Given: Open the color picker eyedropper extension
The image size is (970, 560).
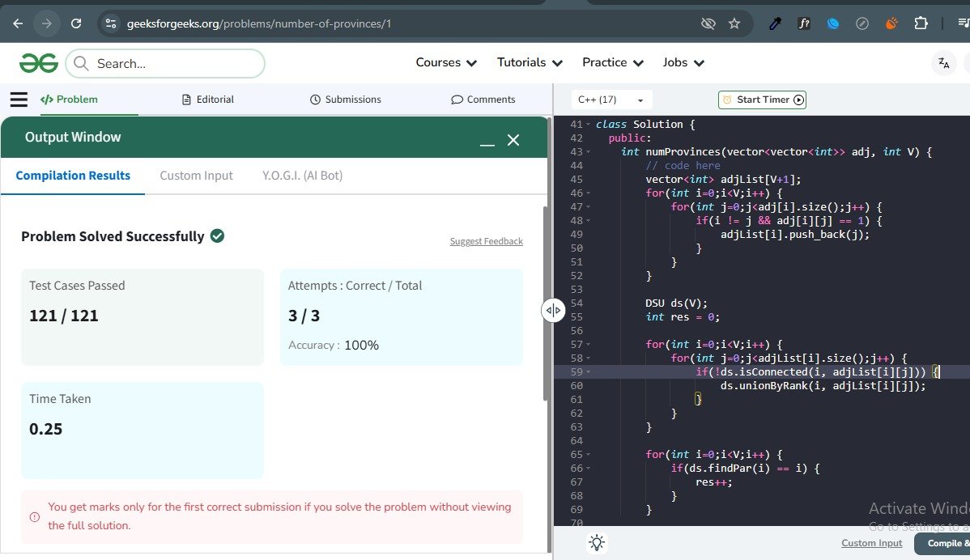Looking at the screenshot, I should click(775, 23).
